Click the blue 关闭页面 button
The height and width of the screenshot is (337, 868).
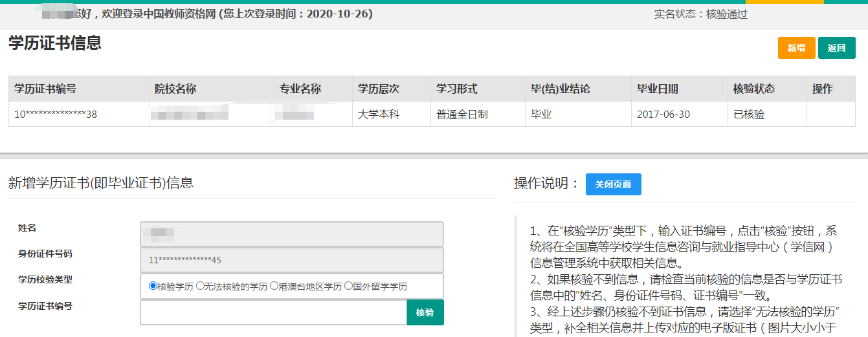(x=613, y=184)
